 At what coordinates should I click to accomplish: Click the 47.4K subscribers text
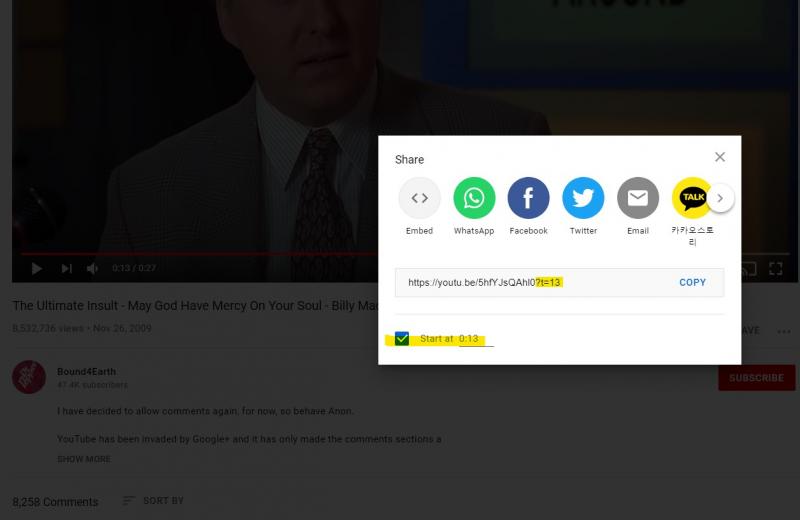pyautogui.click(x=92, y=385)
